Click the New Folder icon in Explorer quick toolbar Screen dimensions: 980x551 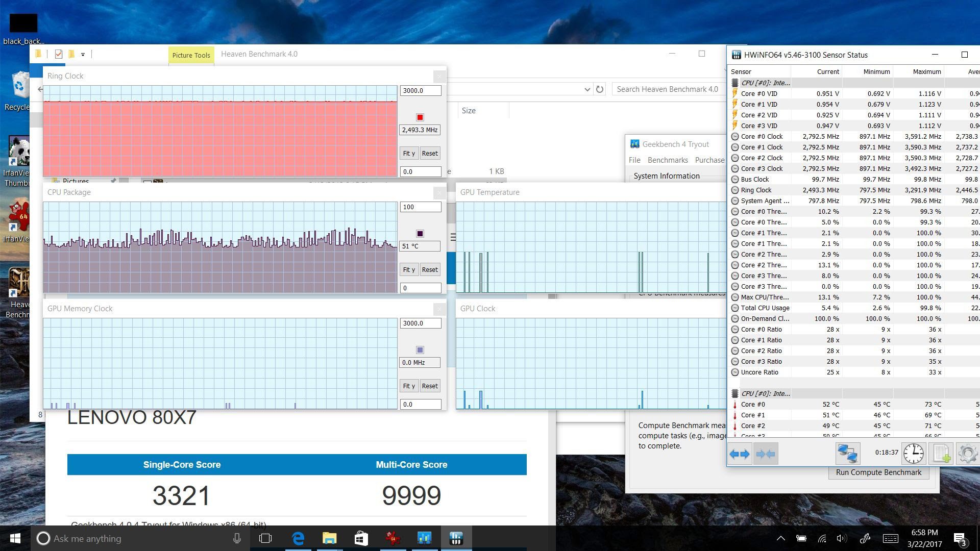(x=71, y=54)
